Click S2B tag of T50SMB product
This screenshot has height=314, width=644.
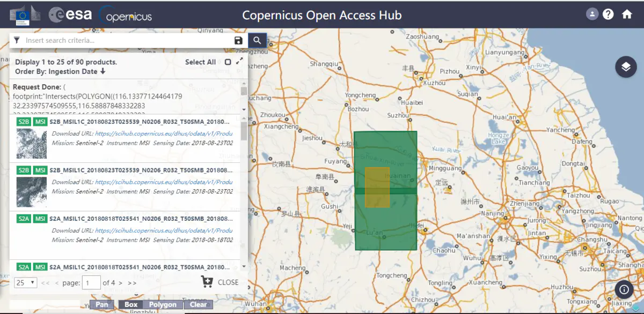pos(24,170)
